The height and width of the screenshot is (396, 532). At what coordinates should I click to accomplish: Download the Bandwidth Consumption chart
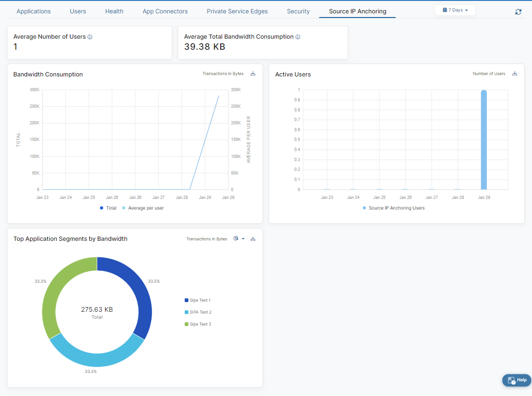pos(253,74)
